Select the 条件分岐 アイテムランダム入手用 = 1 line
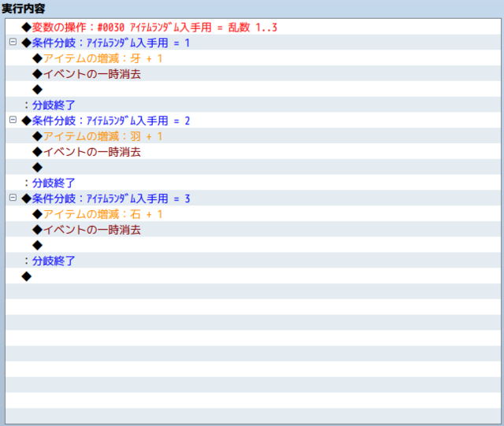The image size is (504, 426). tap(253, 43)
